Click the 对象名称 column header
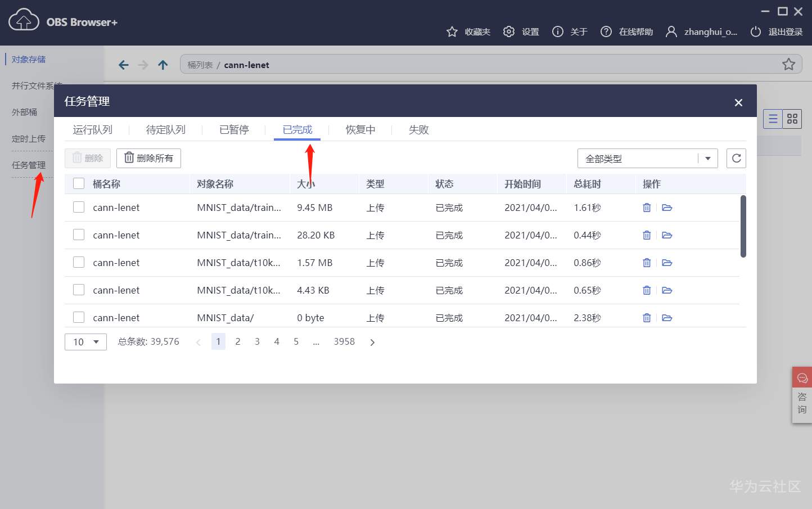The image size is (812, 509). tap(215, 184)
